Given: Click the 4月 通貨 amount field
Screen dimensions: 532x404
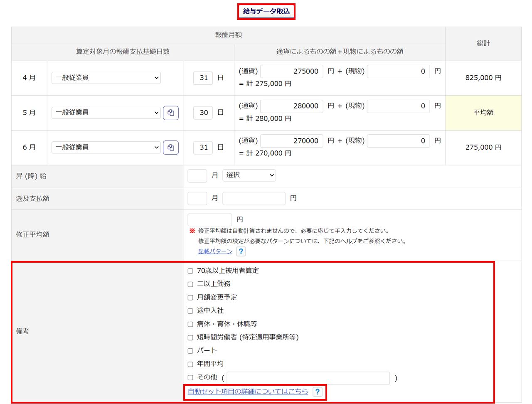Looking at the screenshot, I should [x=291, y=71].
